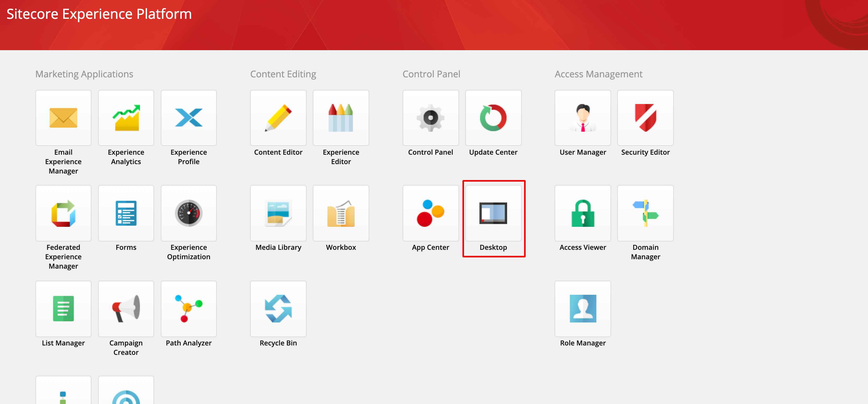Click the 'List Manager' text label
868x404 pixels.
63,343
